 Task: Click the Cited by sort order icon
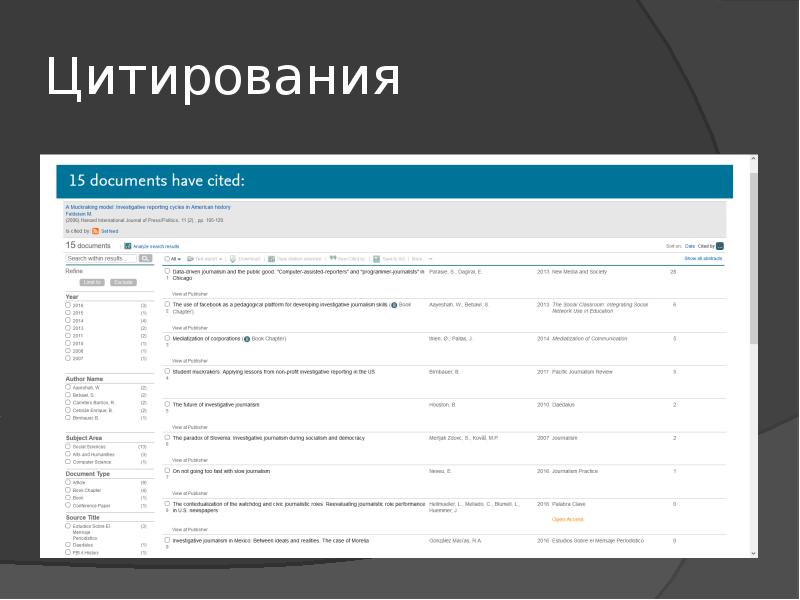(720, 246)
